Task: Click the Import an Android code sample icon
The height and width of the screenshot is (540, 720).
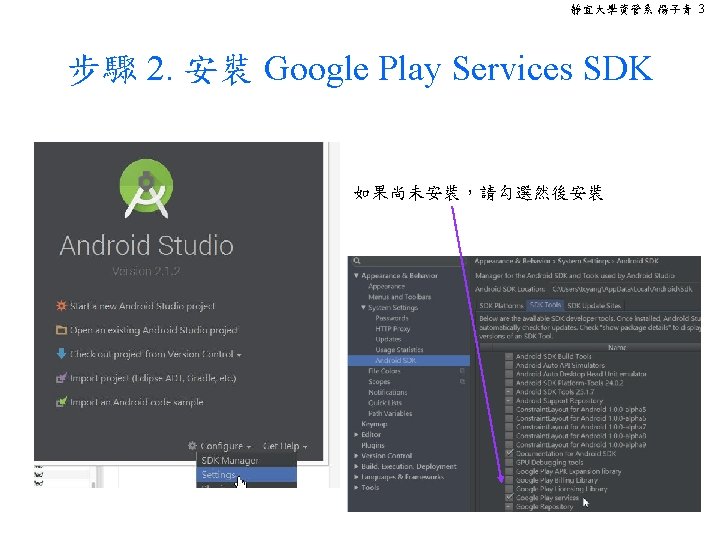Action: pyautogui.click(x=61, y=402)
